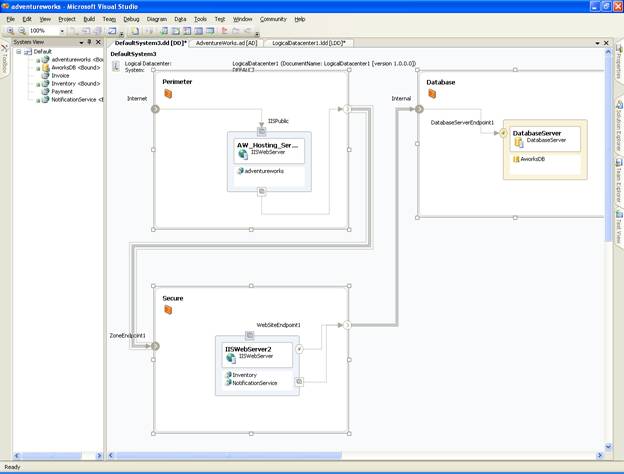Click the DatabaseServerEndpoint1 circle on DatabaseServer
The height and width of the screenshot is (474, 624).
[x=503, y=133]
